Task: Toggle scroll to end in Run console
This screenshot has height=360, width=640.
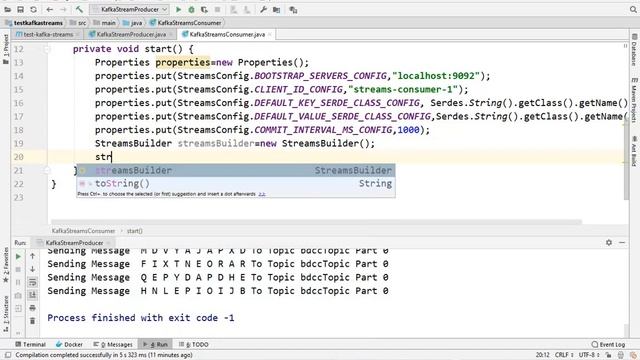Action: pyautogui.click(x=32, y=295)
